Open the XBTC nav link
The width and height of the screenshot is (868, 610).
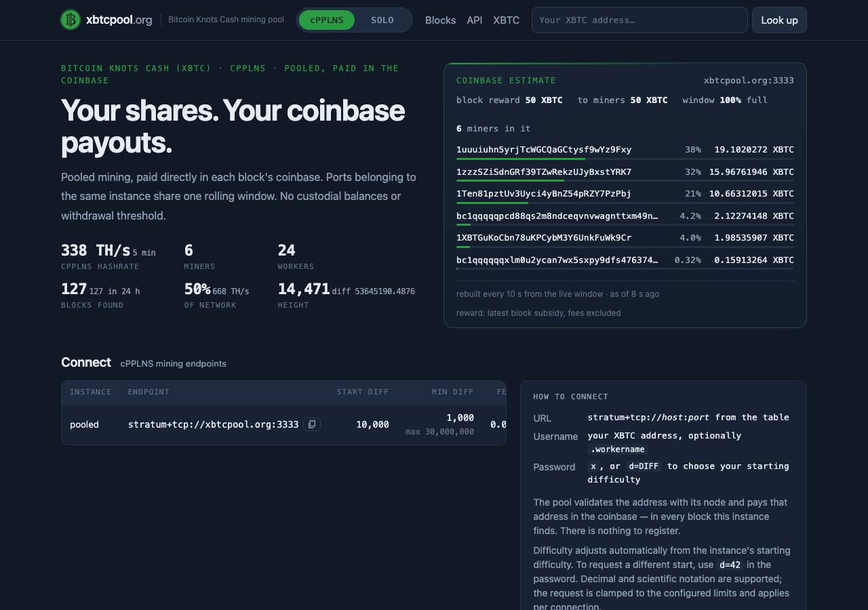506,20
